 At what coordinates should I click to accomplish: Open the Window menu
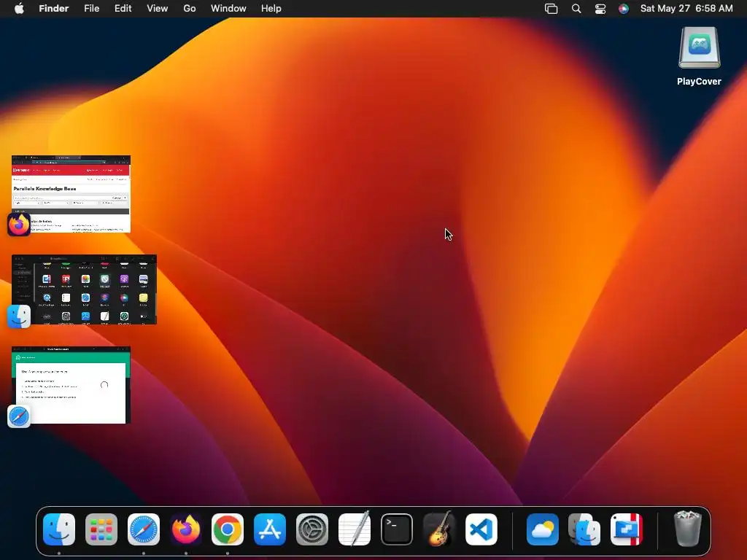click(x=228, y=9)
